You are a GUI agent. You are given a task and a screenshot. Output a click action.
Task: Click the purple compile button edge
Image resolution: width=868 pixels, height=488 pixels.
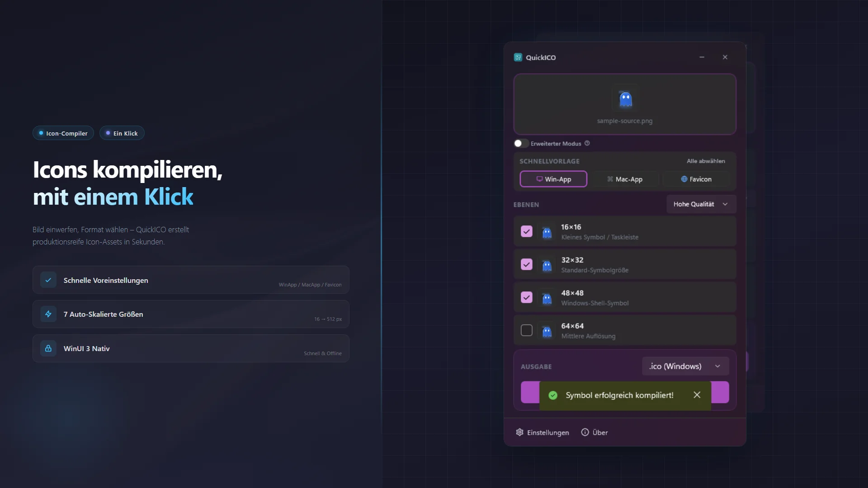[x=530, y=392]
